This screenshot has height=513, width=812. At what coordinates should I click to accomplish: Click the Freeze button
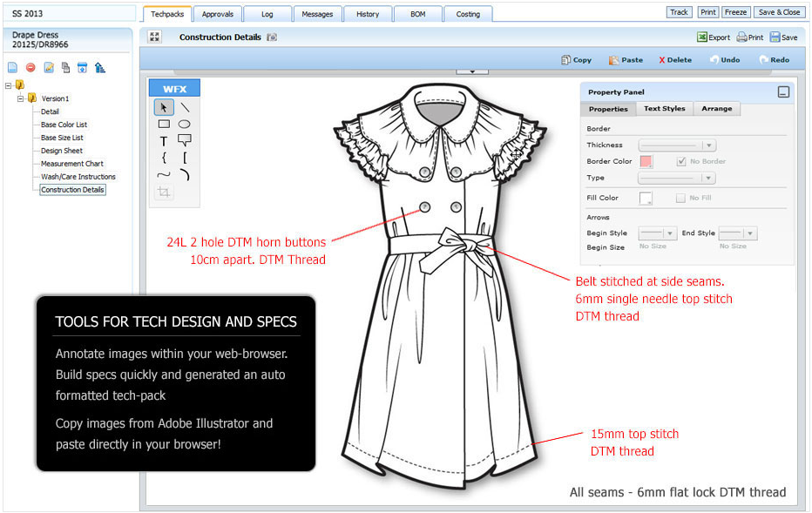pyautogui.click(x=735, y=12)
